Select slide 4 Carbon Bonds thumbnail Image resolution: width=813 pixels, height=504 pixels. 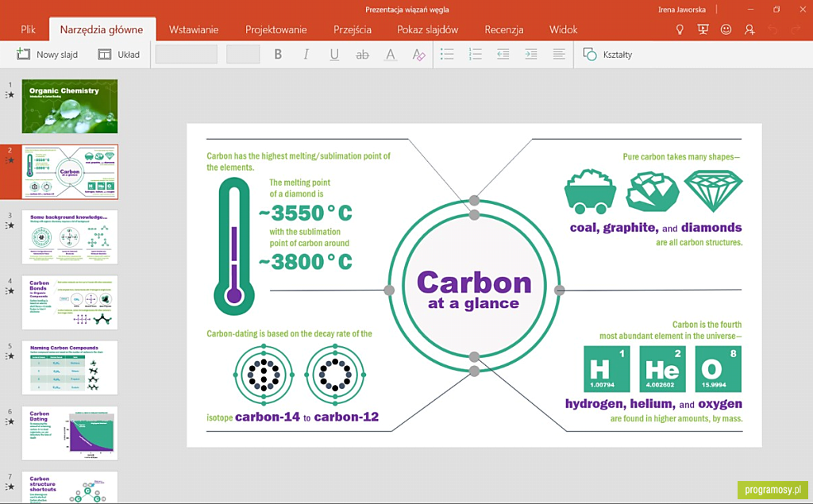(70, 302)
